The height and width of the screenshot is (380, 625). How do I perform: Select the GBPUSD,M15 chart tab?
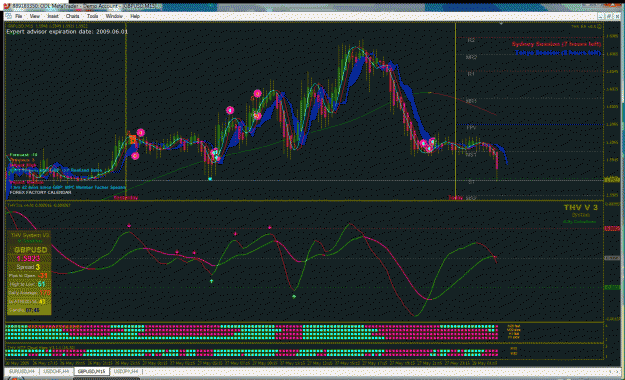pos(92,371)
